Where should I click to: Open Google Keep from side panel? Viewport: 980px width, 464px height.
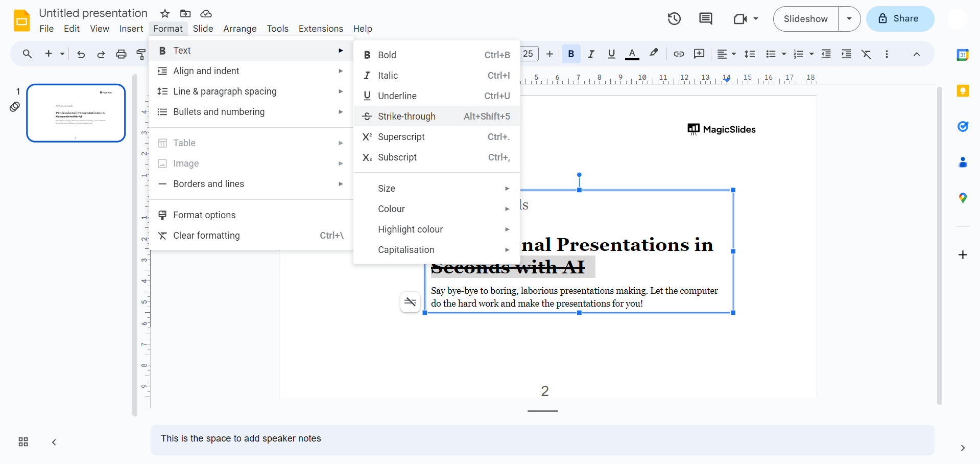click(963, 91)
